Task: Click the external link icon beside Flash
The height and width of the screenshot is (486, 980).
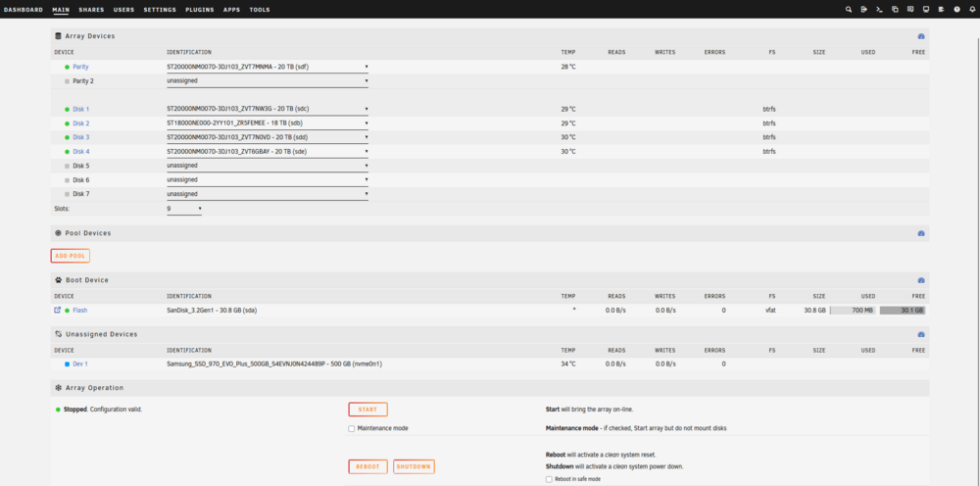Action: pos(58,310)
